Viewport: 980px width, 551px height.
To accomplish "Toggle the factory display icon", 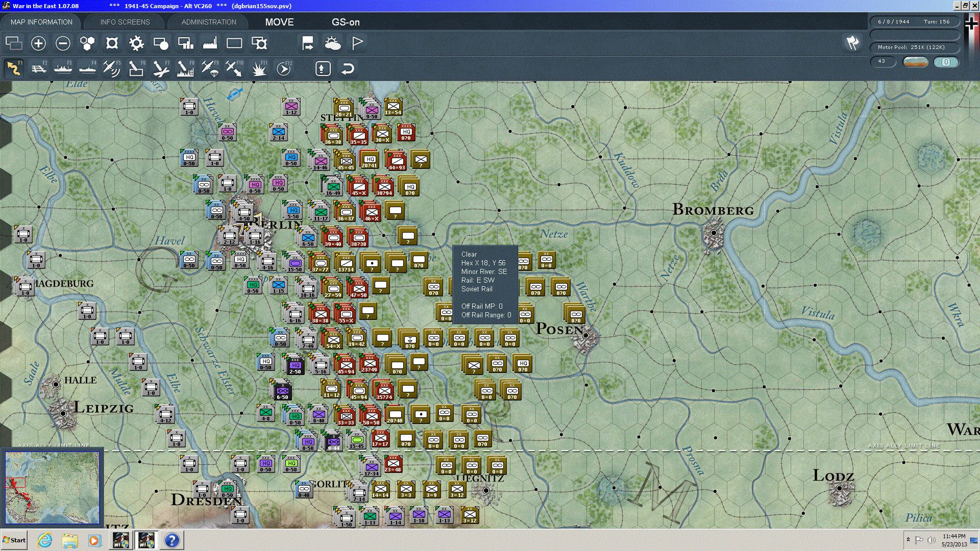I will point(210,43).
